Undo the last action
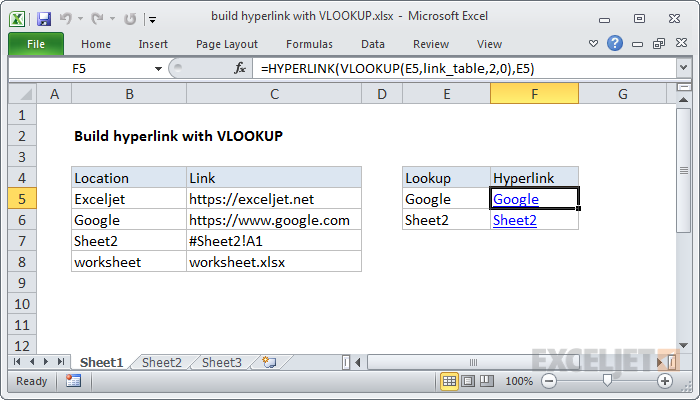700x400 pixels. [66, 19]
